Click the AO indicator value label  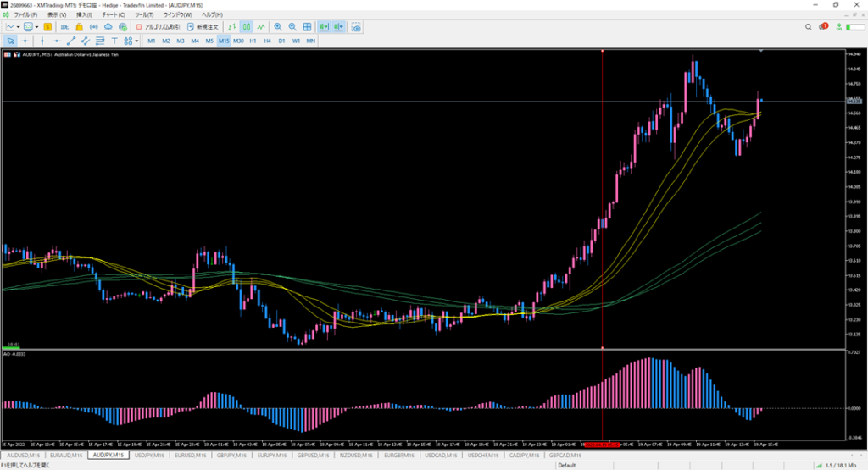click(x=14, y=354)
